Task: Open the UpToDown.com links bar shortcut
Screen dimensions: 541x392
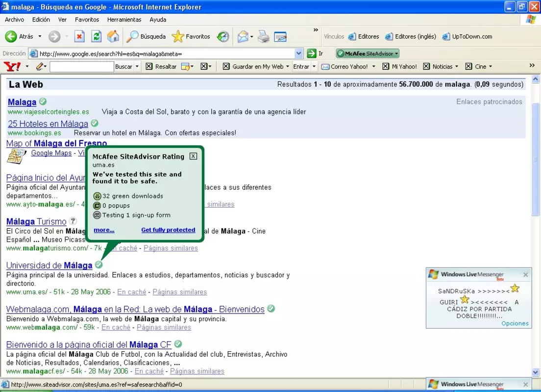Action: coord(467,37)
